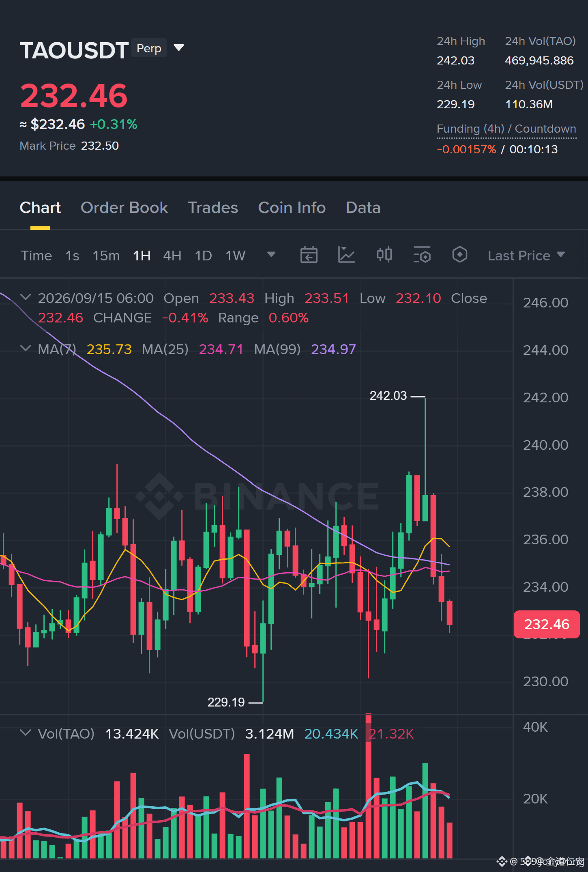Switch to the Trades tab
This screenshot has height=872, width=588.
click(213, 208)
